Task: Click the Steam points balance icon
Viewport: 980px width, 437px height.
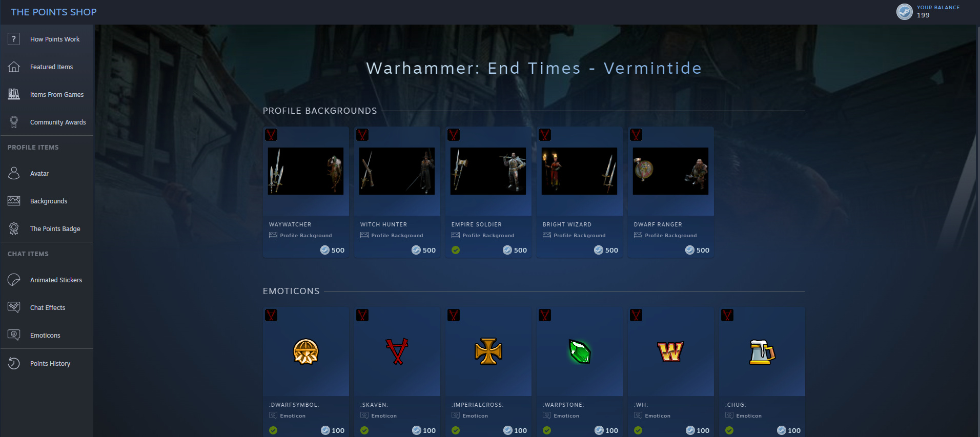Action: click(x=904, y=11)
